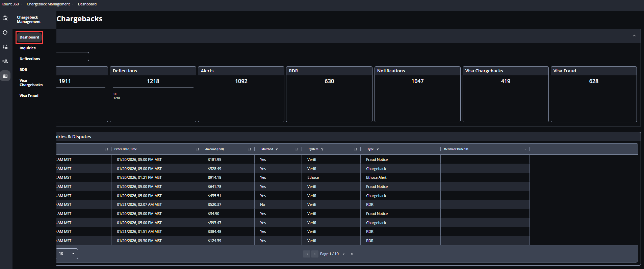Go to the previous page arrow

click(x=315, y=254)
